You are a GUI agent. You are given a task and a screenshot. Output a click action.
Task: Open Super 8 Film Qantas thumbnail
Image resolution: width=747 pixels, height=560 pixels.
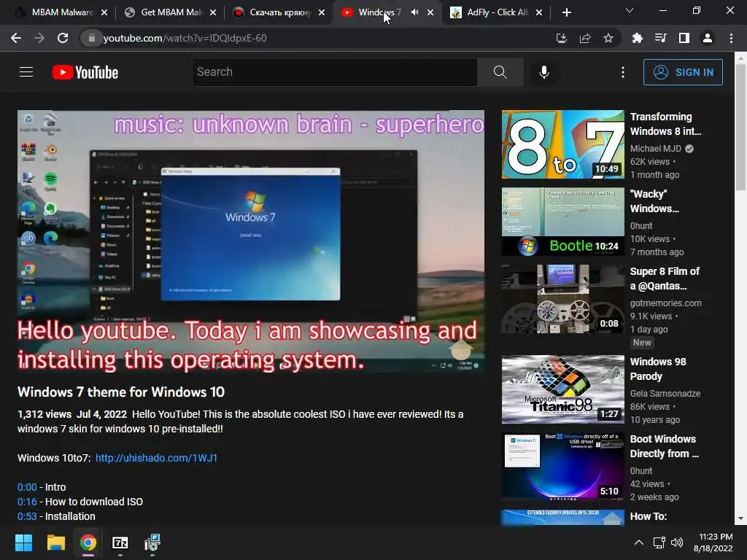pos(562,298)
